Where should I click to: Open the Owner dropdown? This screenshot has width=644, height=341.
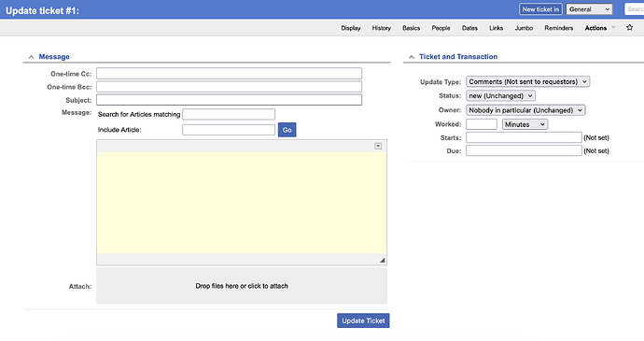pyautogui.click(x=525, y=110)
